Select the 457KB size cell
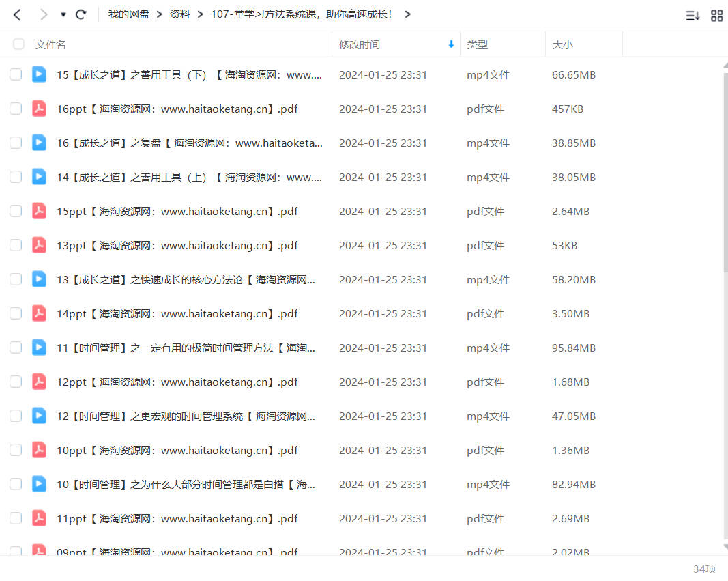The width and height of the screenshot is (728, 581). 568,109
